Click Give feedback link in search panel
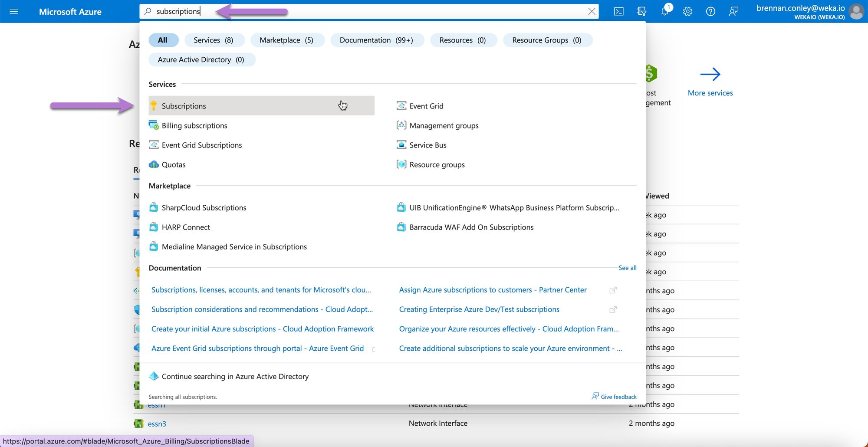The image size is (868, 447). click(x=618, y=397)
